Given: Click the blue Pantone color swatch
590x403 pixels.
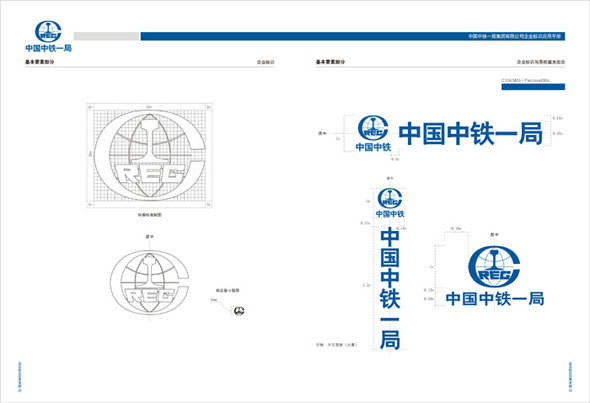Looking at the screenshot, I should click(533, 87).
